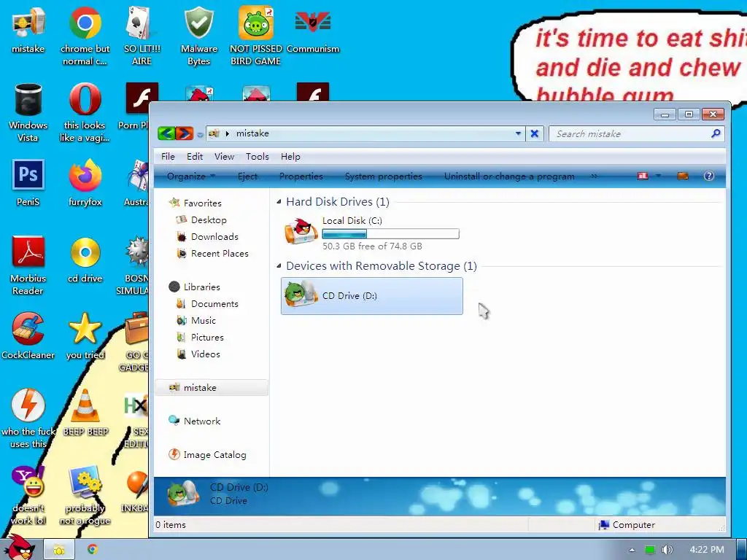Screen dimensions: 747x560
Task: Open the Morbius Reader icon
Action: pos(28,265)
